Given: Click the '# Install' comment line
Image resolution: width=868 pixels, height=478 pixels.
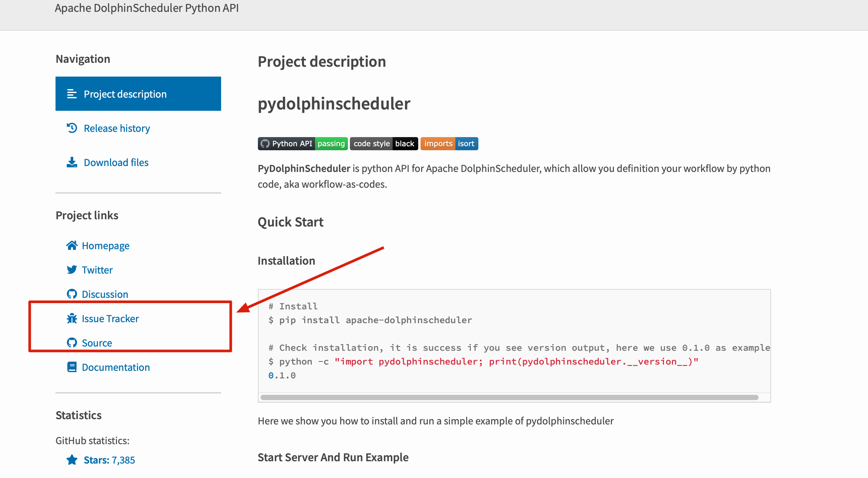Looking at the screenshot, I should click(293, 306).
